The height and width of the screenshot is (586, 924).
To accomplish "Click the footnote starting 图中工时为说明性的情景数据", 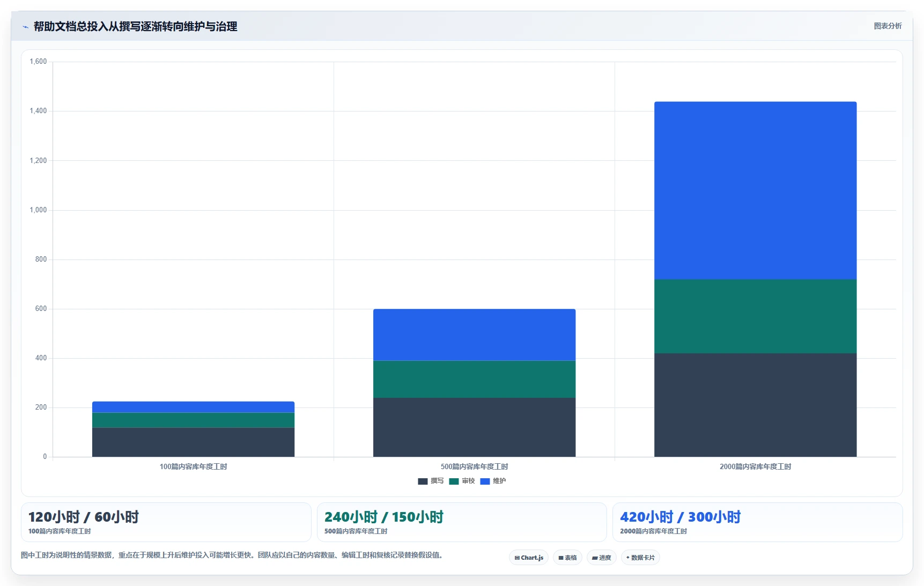I will (233, 555).
